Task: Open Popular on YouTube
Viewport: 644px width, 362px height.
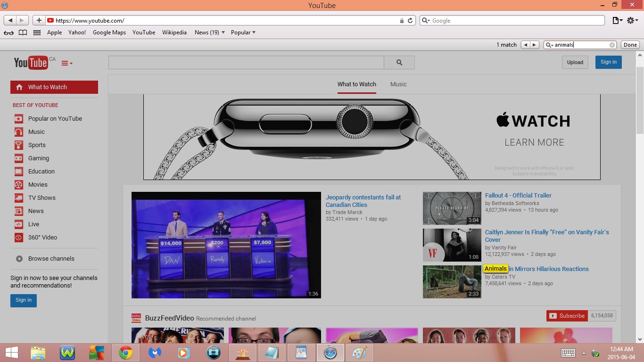Action: click(55, 119)
